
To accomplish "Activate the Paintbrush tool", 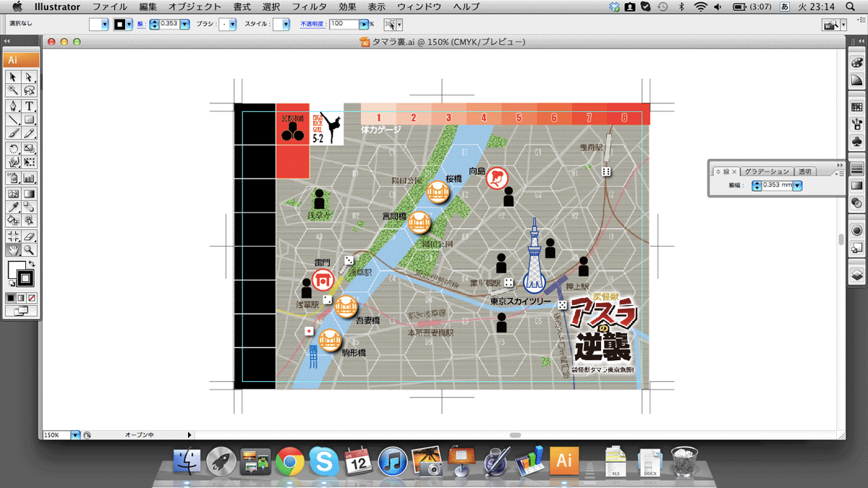I will [14, 133].
